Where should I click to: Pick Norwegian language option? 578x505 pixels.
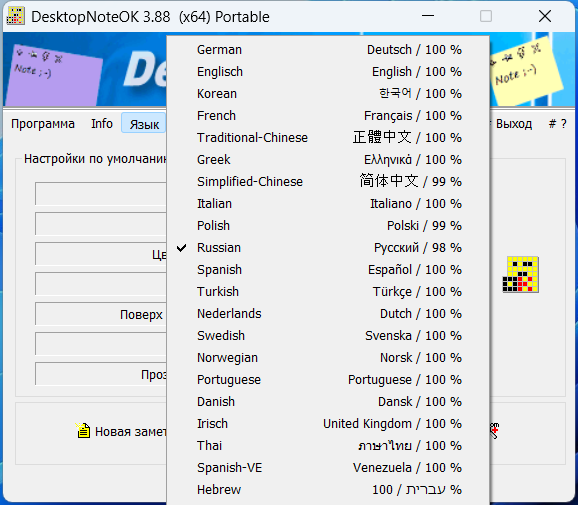[x=328, y=358]
